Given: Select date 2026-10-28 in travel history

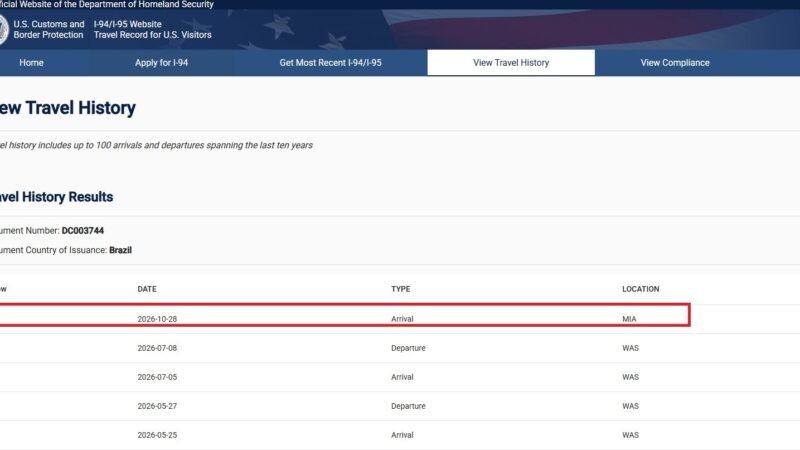Looking at the screenshot, I should (x=157, y=319).
